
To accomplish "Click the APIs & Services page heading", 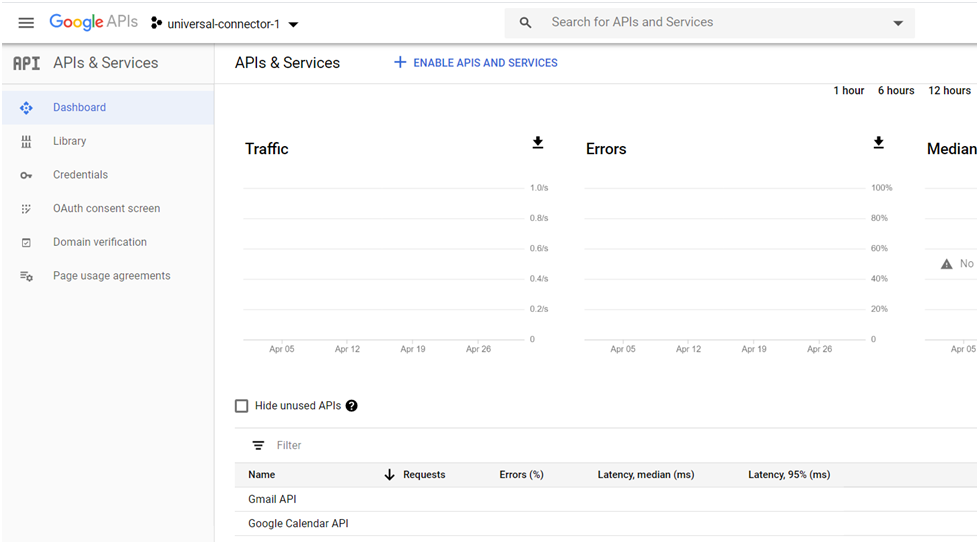I will [287, 62].
